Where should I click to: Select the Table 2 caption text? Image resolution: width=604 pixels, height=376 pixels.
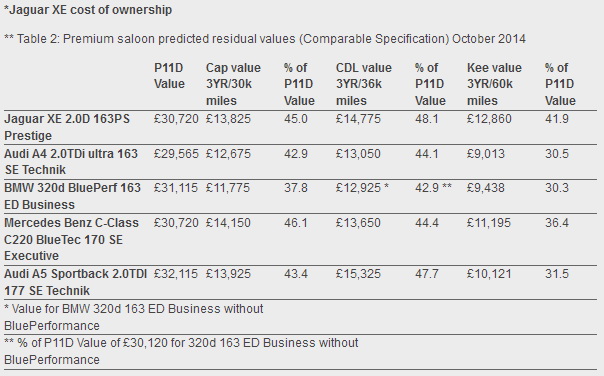click(x=265, y=39)
